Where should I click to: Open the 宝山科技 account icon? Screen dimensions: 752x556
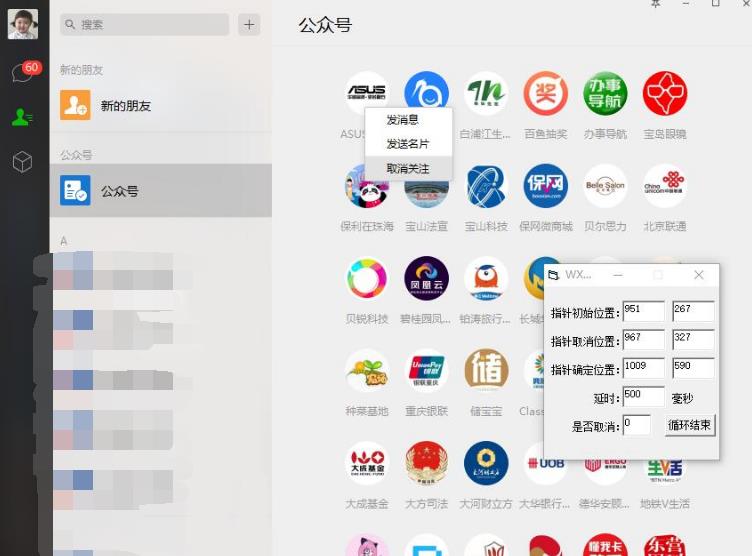coord(486,186)
